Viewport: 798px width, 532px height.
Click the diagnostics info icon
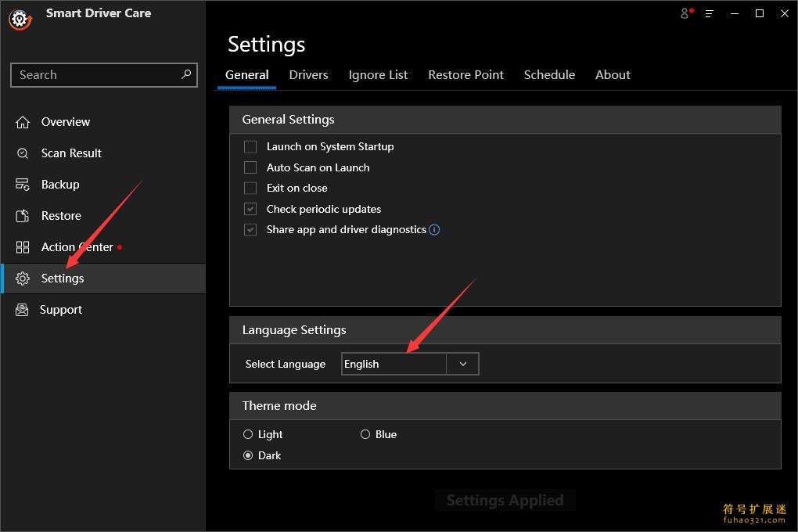coord(434,229)
